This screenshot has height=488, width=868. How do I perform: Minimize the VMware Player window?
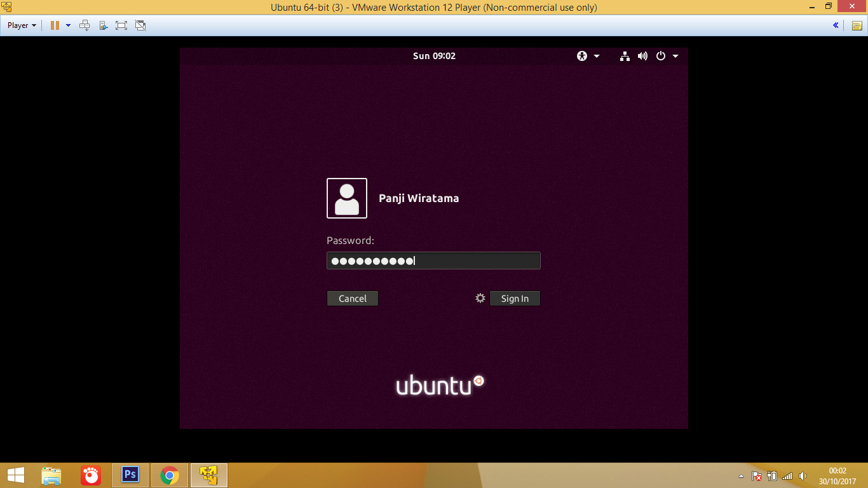811,6
